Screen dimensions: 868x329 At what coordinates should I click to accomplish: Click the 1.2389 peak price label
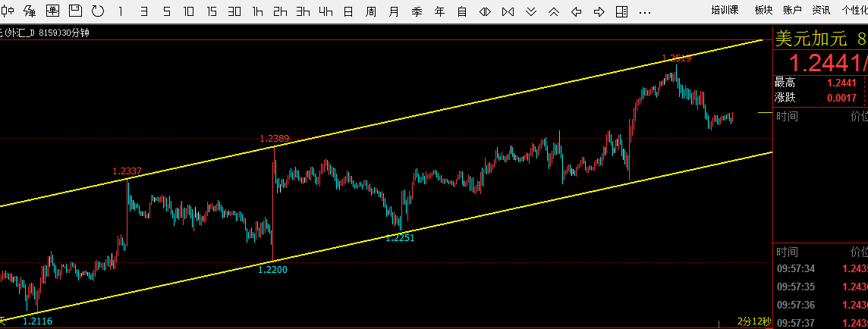coord(275,139)
